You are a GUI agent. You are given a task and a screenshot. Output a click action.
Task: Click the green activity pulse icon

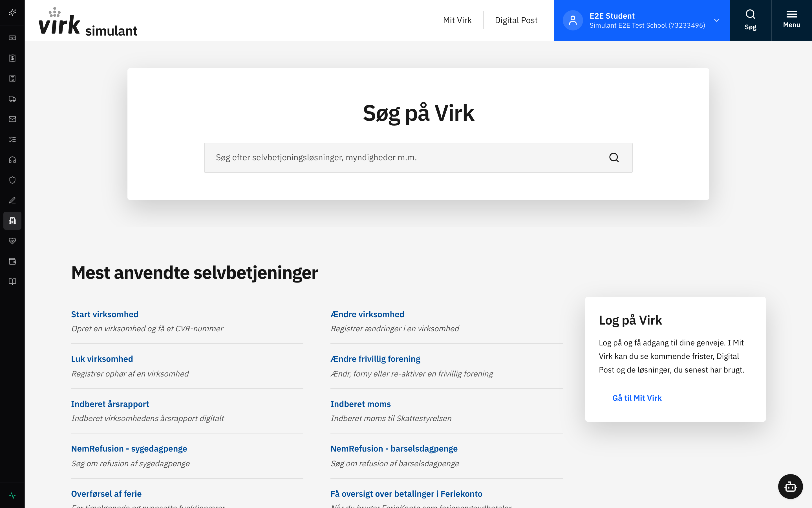(12, 496)
